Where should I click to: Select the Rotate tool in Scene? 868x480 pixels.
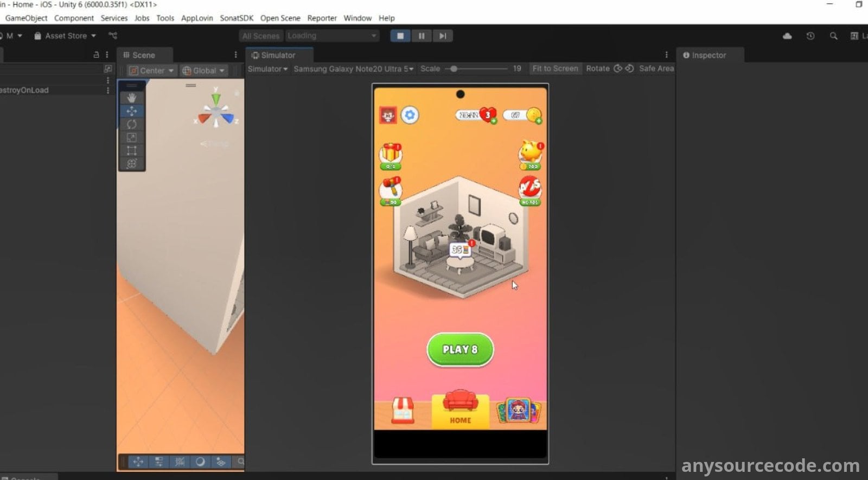pyautogui.click(x=131, y=124)
